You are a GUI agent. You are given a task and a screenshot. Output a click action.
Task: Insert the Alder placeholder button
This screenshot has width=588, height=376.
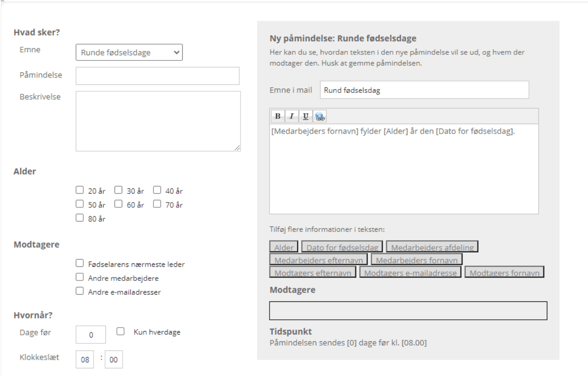click(284, 247)
